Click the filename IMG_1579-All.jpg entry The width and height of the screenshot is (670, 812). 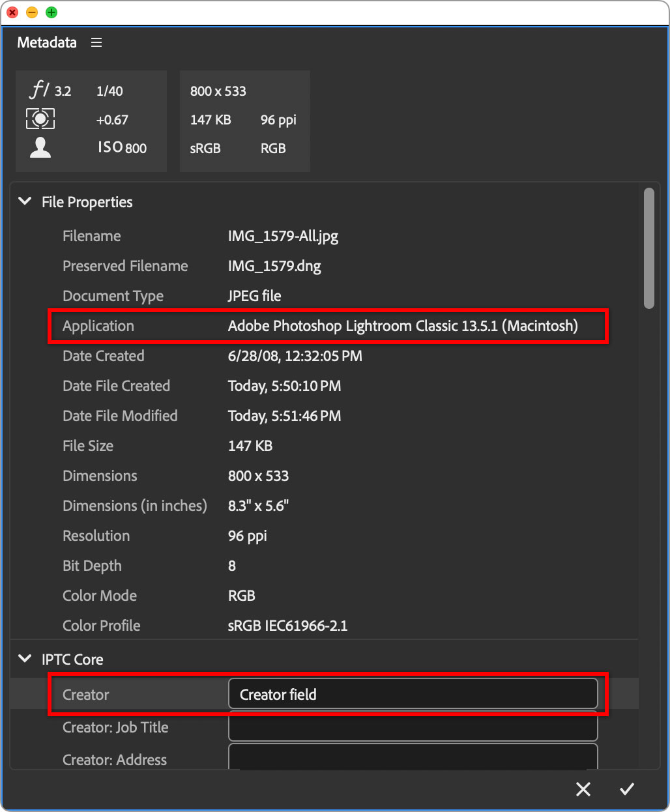coord(283,236)
